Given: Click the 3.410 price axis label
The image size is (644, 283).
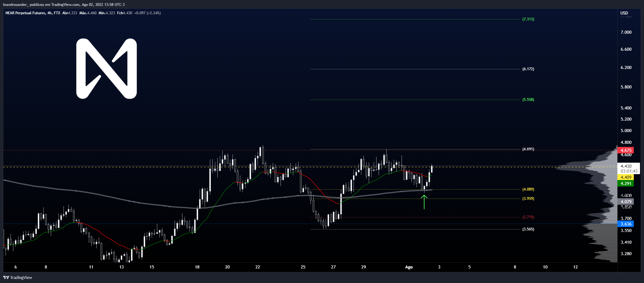Looking at the screenshot, I should [626, 242].
